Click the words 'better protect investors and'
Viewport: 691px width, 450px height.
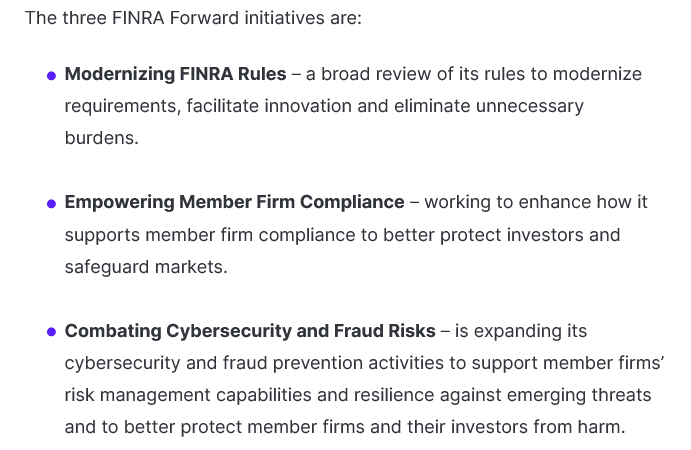click(502, 235)
